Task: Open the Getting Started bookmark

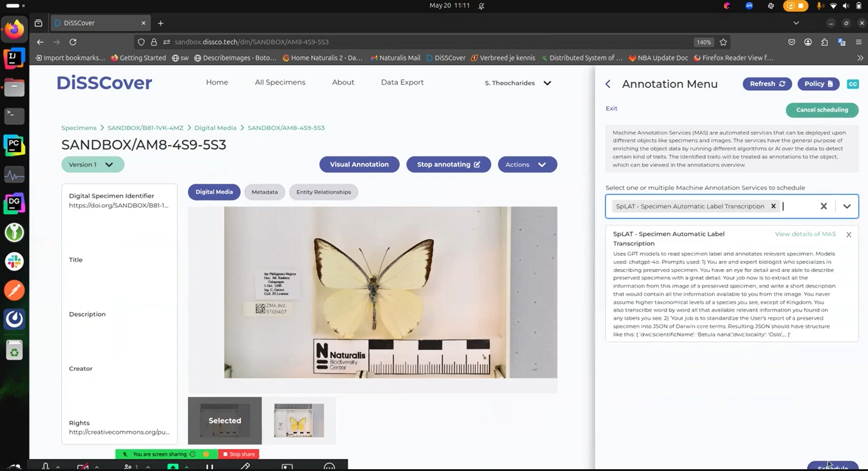Action: click(x=139, y=58)
